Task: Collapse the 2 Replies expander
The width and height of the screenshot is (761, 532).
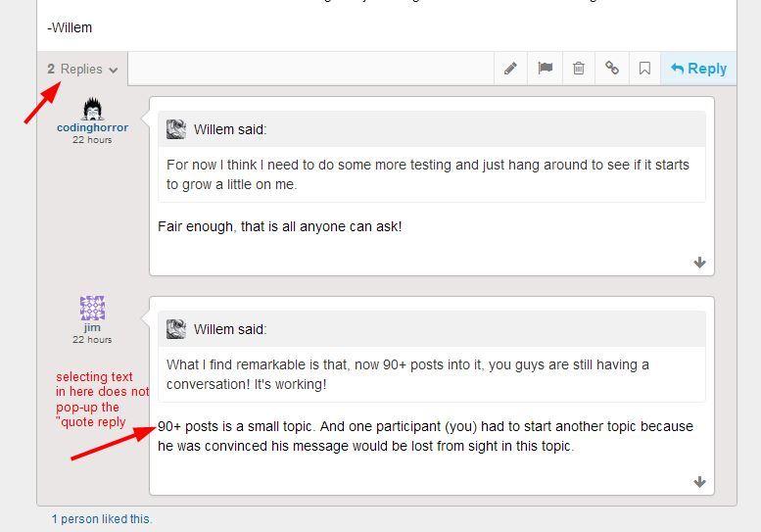Action: (82, 69)
